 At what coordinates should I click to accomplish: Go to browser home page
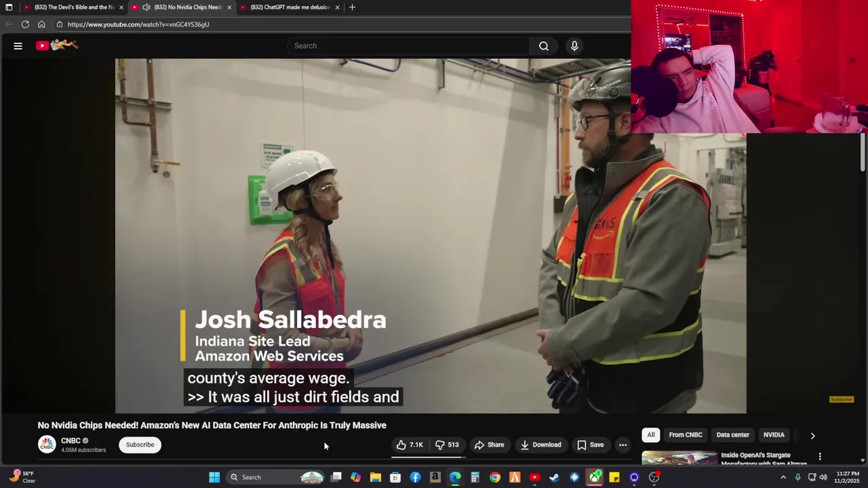coord(41,24)
